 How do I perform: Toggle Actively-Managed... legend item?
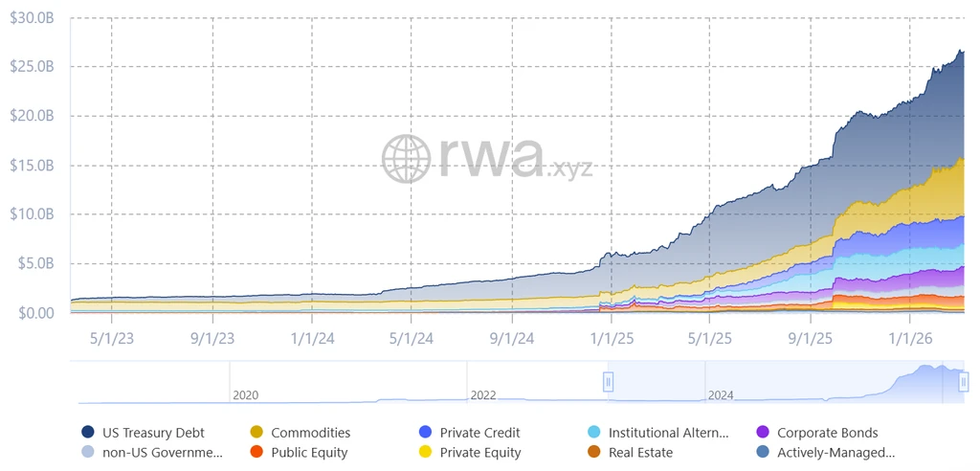coord(826,452)
